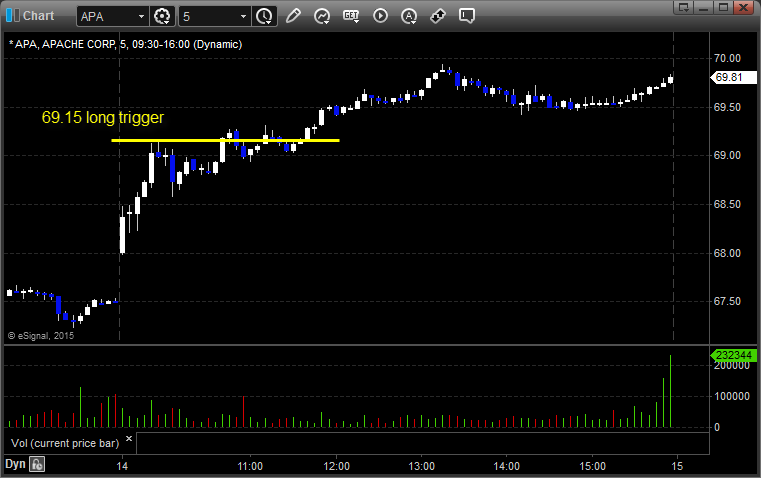The height and width of the screenshot is (478, 761).
Task: Start bar replay playback
Action: 380,16
